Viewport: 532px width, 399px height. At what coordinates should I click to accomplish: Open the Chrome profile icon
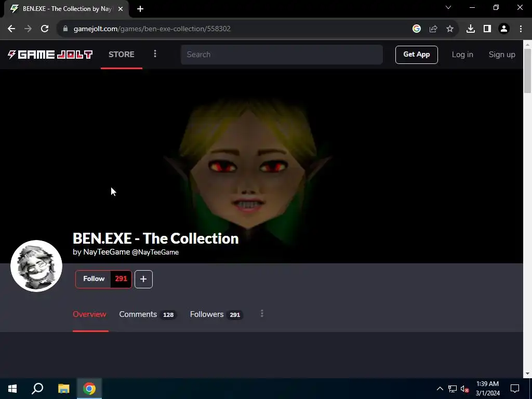click(x=504, y=29)
